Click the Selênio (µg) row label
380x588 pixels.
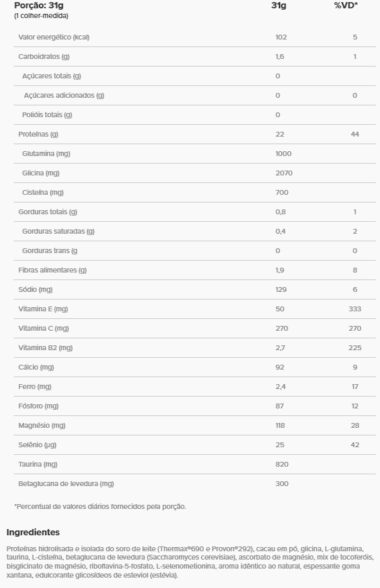pos(37,444)
